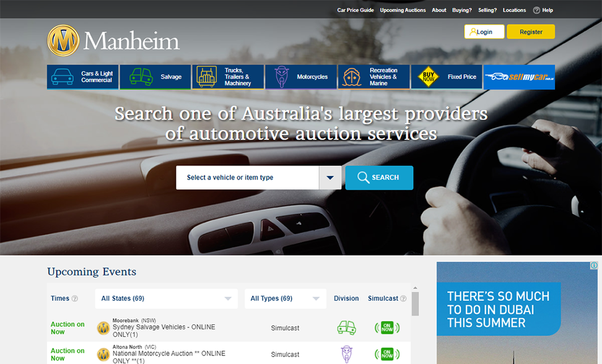Go to Upcoming Auctions in top menu
This screenshot has width=602, height=364.
403,10
